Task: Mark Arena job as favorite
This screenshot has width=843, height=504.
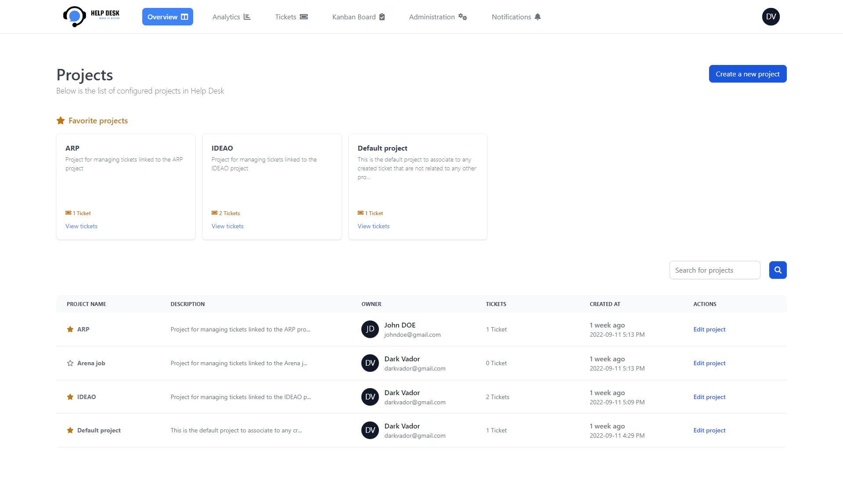Action: tap(70, 363)
